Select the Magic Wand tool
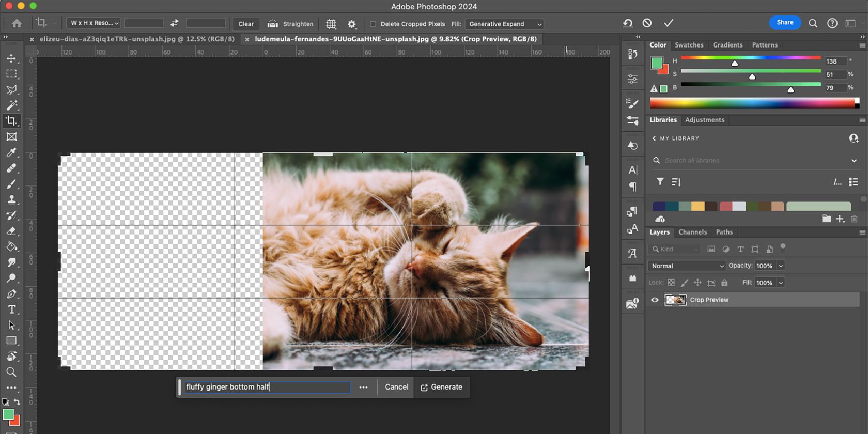The width and height of the screenshot is (868, 434). click(x=11, y=105)
